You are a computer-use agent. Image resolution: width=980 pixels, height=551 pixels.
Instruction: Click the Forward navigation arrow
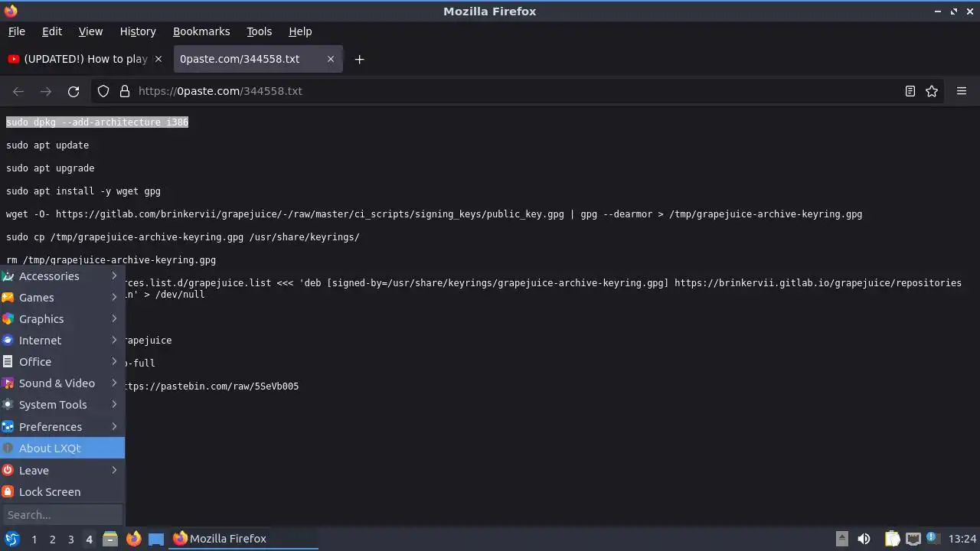[46, 91]
